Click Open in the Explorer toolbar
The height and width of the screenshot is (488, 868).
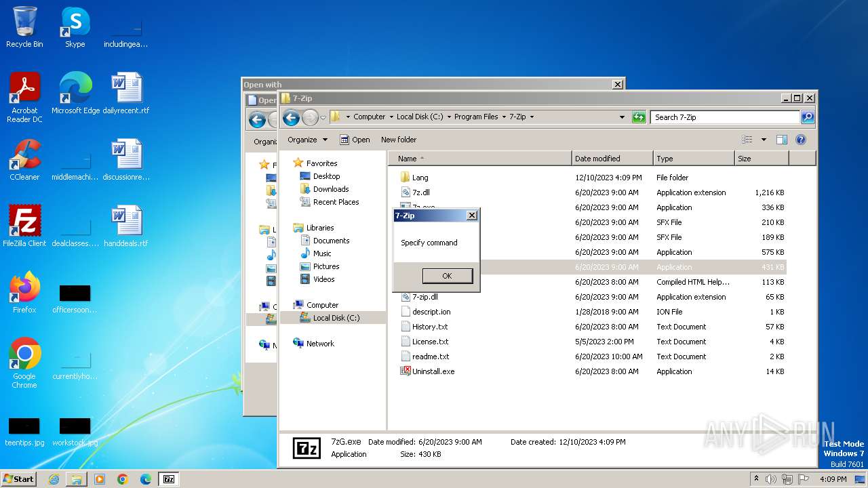click(355, 140)
